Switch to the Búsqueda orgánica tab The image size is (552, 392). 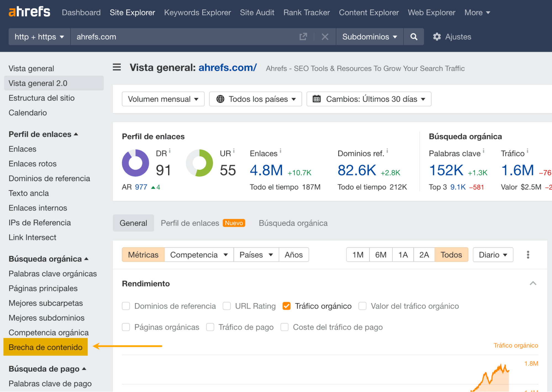[293, 223]
